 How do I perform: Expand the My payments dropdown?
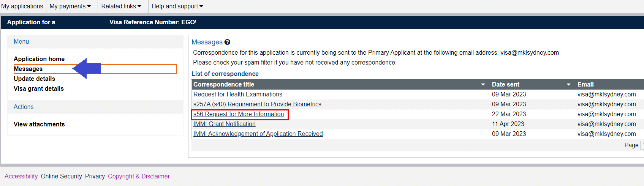point(70,6)
